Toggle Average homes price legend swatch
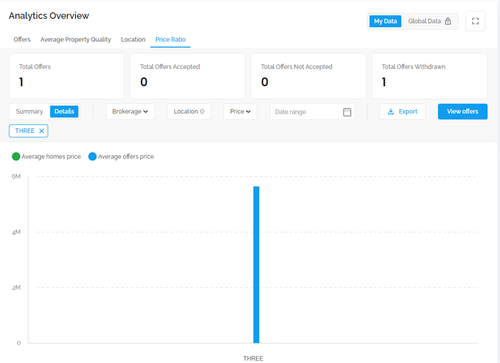The image size is (500, 363). [x=16, y=156]
